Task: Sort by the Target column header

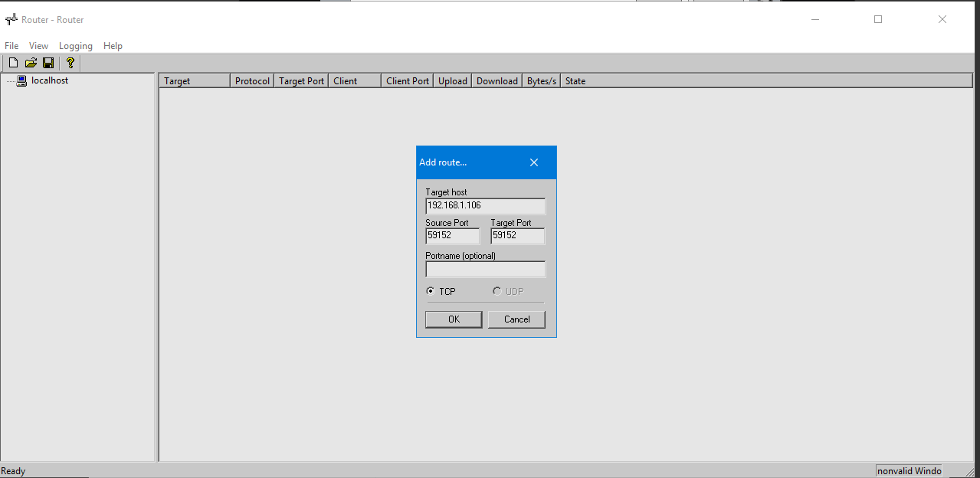Action: click(195, 80)
